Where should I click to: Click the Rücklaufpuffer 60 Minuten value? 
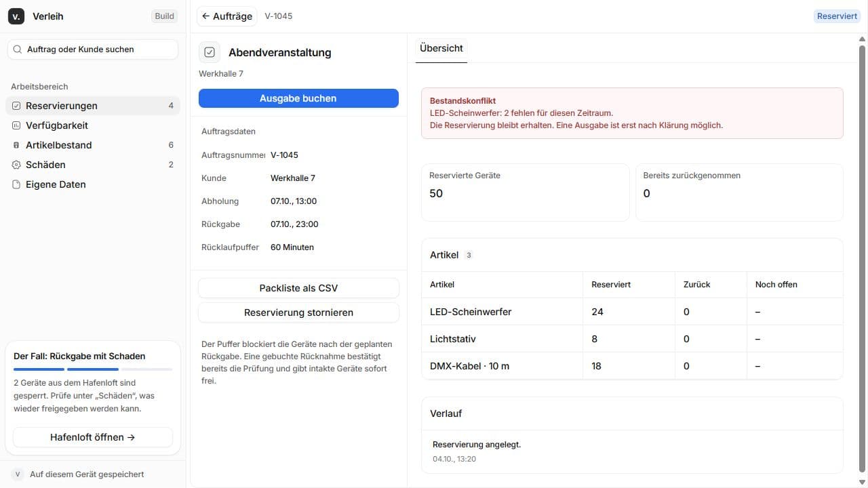tap(292, 247)
